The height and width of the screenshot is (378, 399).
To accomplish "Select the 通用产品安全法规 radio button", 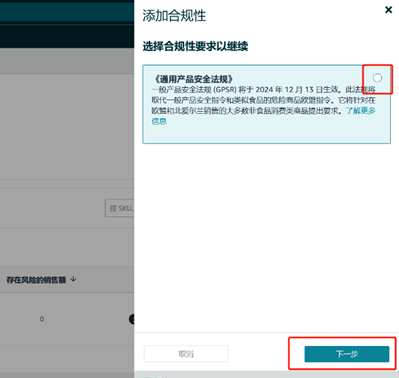I will [377, 78].
